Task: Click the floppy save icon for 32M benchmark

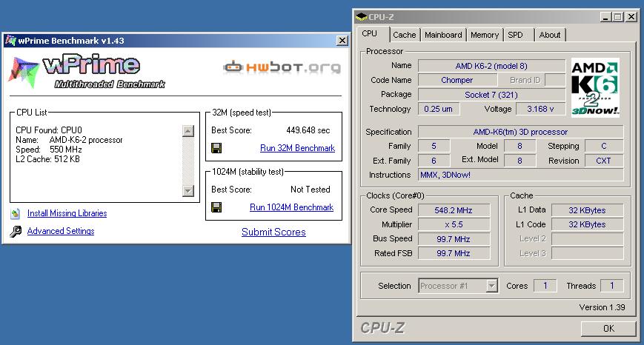Action: point(216,148)
